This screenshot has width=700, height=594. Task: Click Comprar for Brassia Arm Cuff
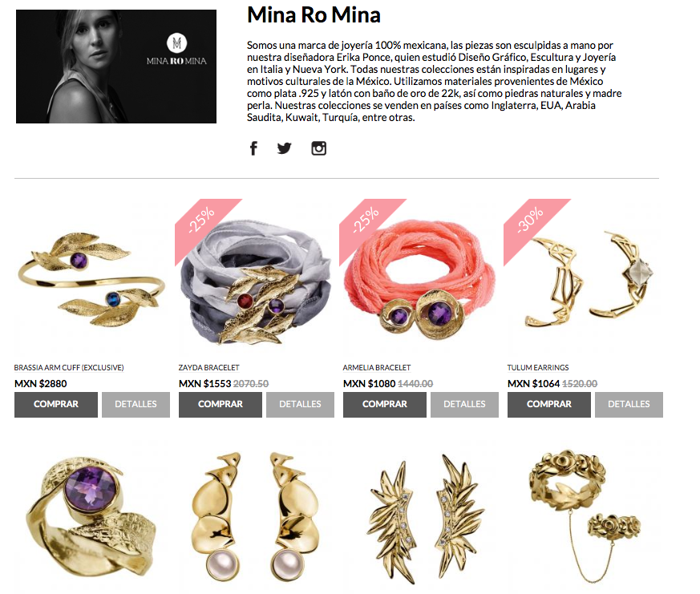tap(56, 404)
